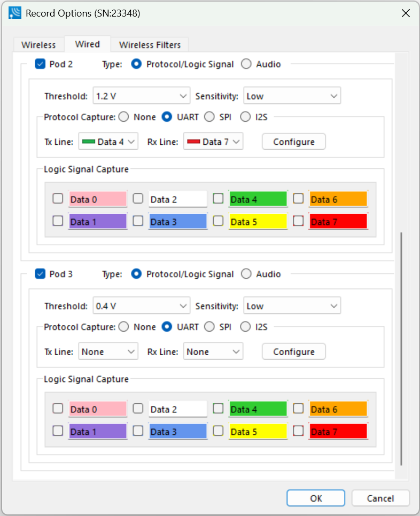
Task: Switch to the Wireless tab
Action: point(38,45)
